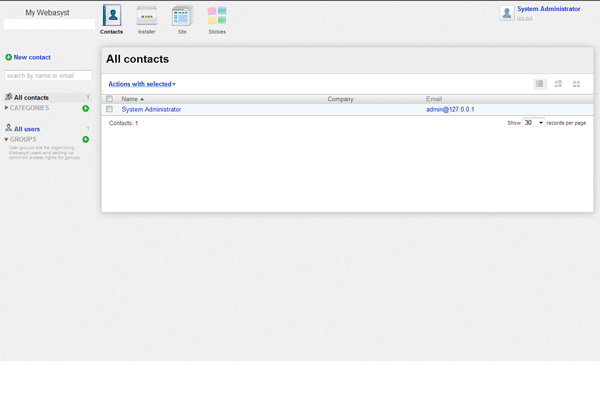Click the New contact link
Image resolution: width=600 pixels, height=400 pixels.
pos(32,58)
